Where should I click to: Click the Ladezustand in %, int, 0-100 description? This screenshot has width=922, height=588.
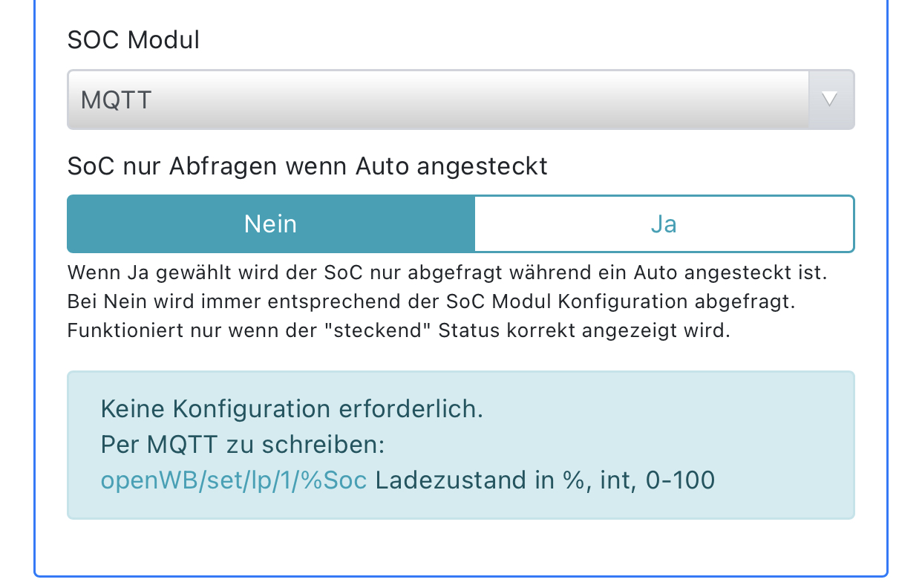coord(545,480)
